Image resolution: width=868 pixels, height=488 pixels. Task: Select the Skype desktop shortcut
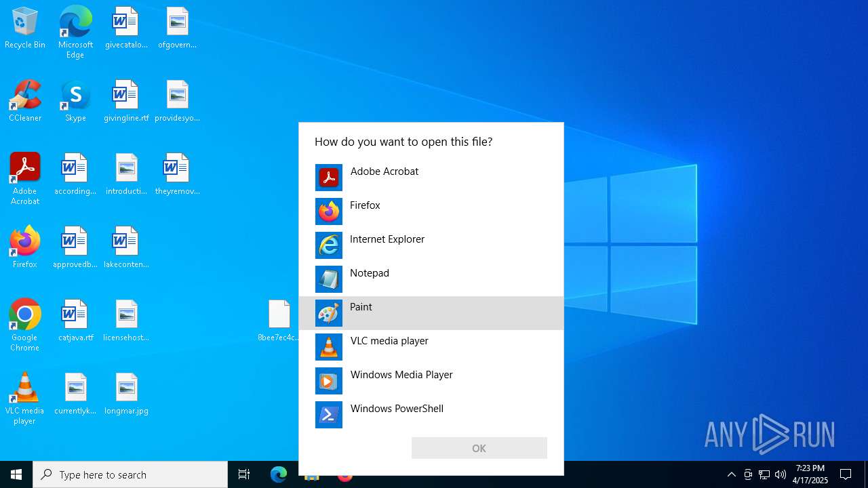[x=75, y=102]
